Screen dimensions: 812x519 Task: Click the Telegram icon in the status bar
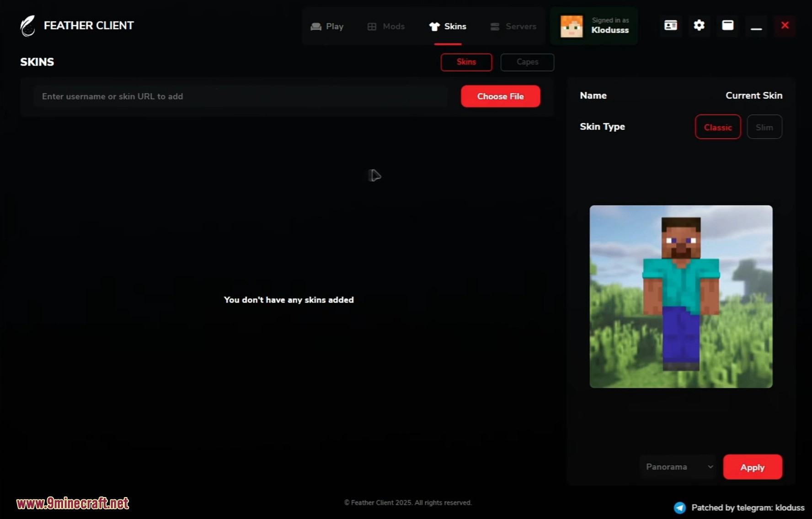[x=680, y=507]
